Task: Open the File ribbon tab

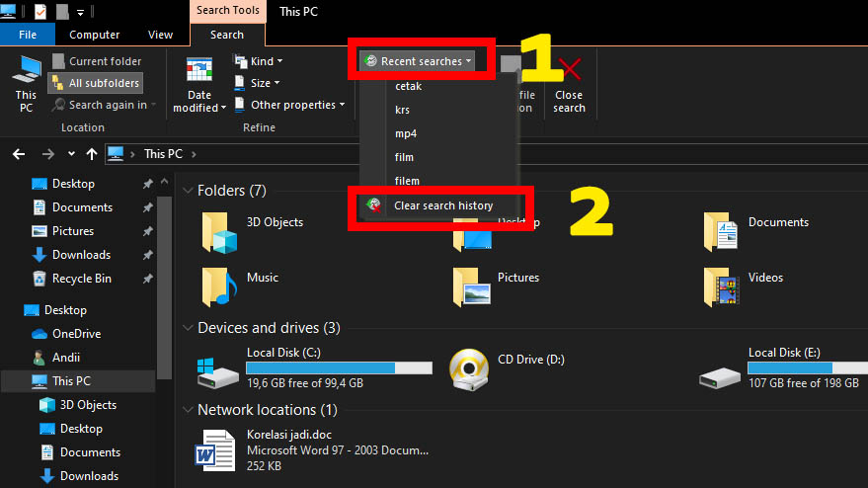Action: (x=27, y=35)
